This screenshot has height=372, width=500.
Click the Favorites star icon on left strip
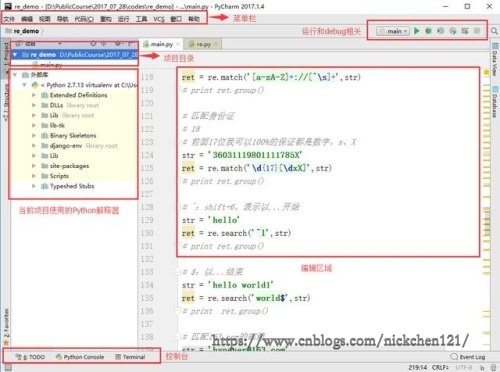click(x=6, y=342)
